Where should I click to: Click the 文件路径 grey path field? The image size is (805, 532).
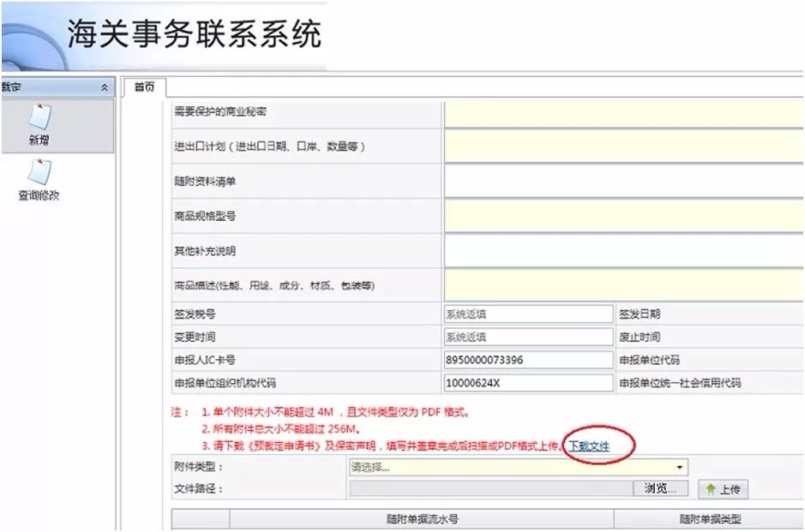[x=491, y=488]
